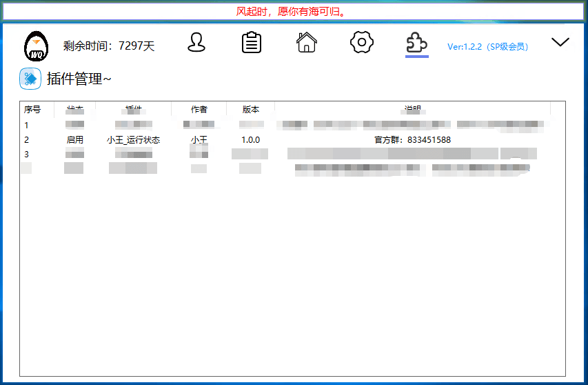Viewport: 588px width, 385px height.
Task: Click the WQ penguin logo icon
Action: [37, 46]
